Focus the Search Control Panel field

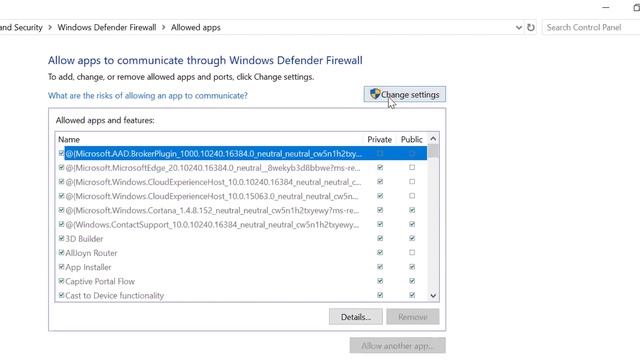pyautogui.click(x=591, y=27)
